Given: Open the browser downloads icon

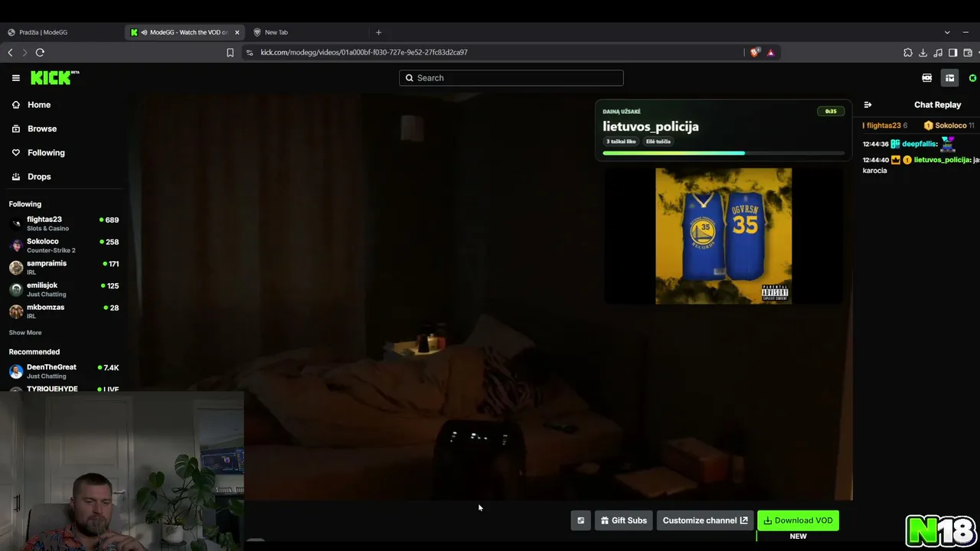Looking at the screenshot, I should tap(923, 53).
